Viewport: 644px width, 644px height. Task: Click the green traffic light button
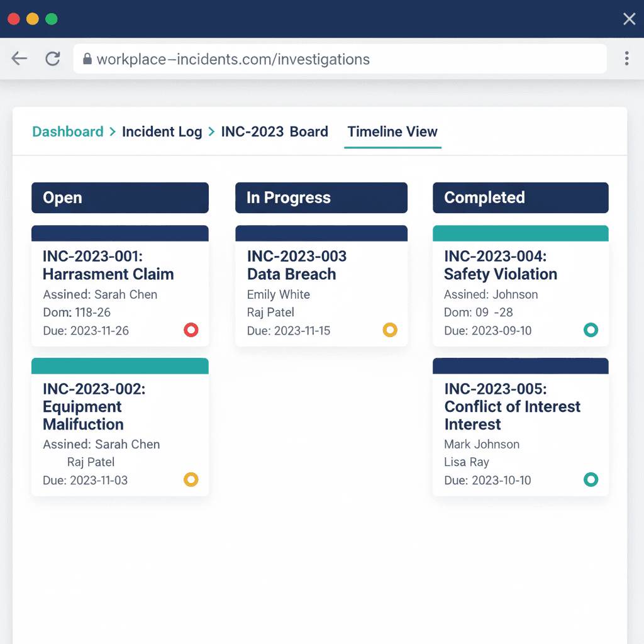[51, 19]
